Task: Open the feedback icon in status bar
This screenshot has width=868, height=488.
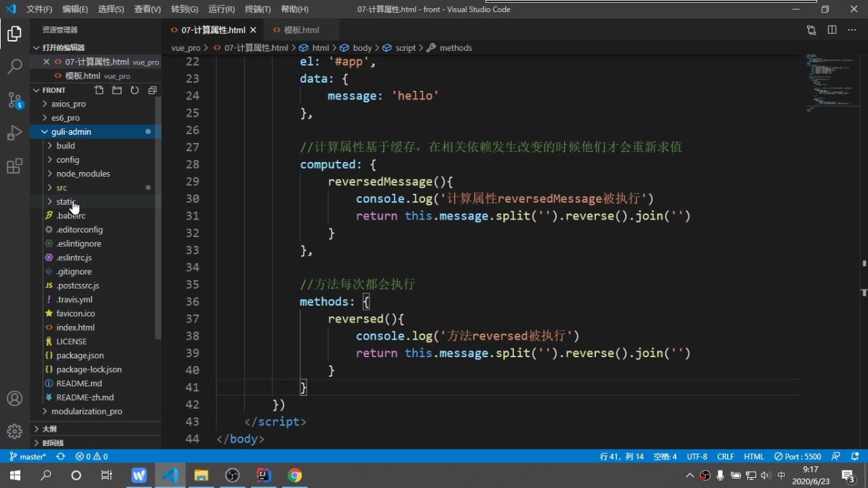Action: 835,457
